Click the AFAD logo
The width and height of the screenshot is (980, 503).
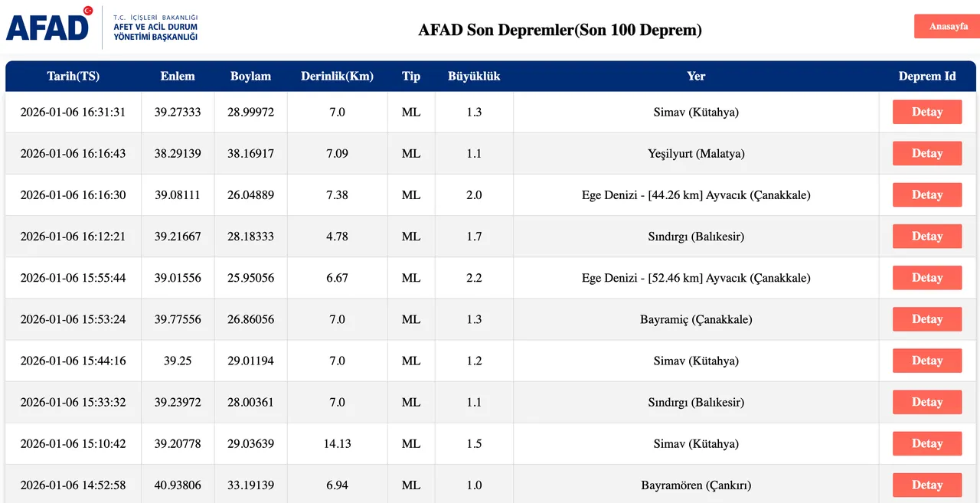pos(47,25)
